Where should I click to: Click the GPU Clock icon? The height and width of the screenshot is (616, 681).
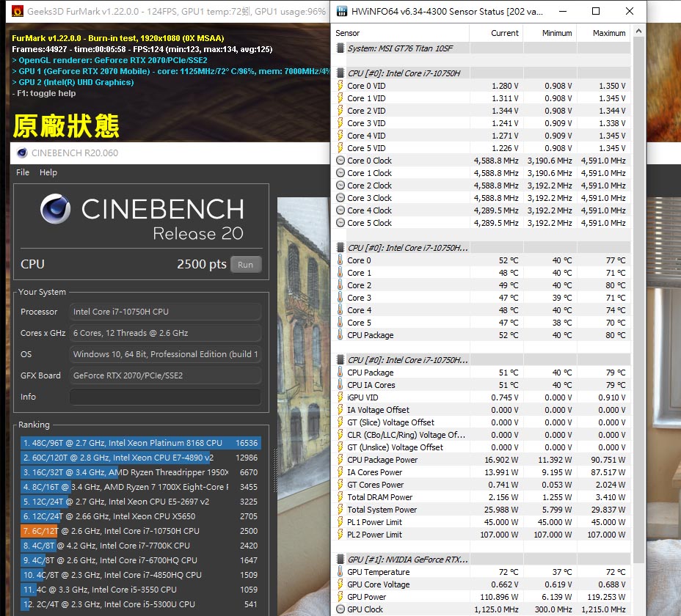tap(340, 609)
